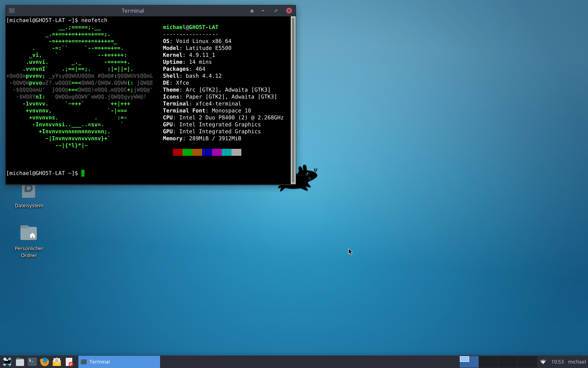Open the text editor panel launcher

point(69,361)
